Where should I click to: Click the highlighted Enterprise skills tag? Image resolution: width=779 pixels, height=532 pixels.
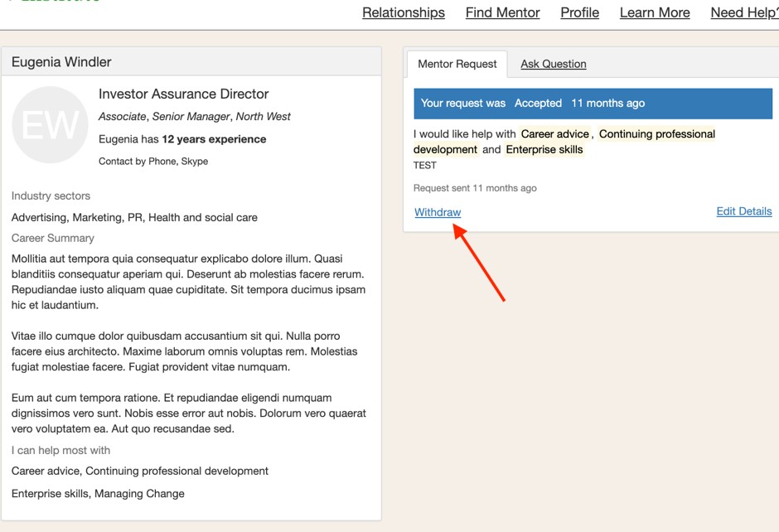coord(544,150)
